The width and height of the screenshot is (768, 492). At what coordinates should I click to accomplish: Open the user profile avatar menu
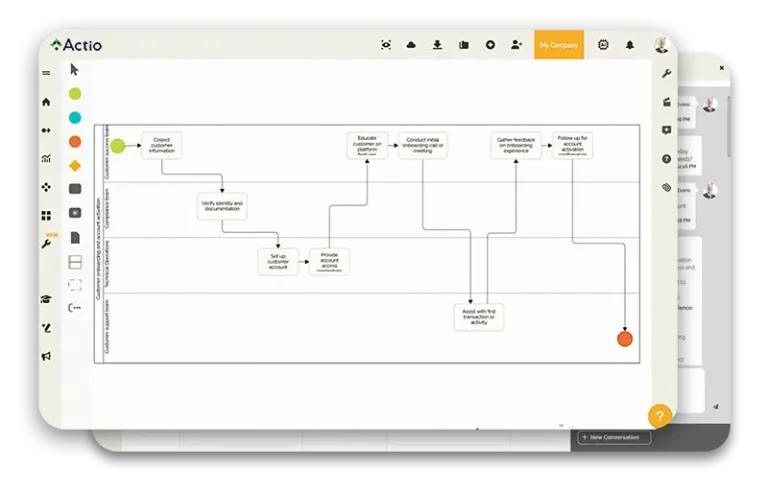(661, 45)
